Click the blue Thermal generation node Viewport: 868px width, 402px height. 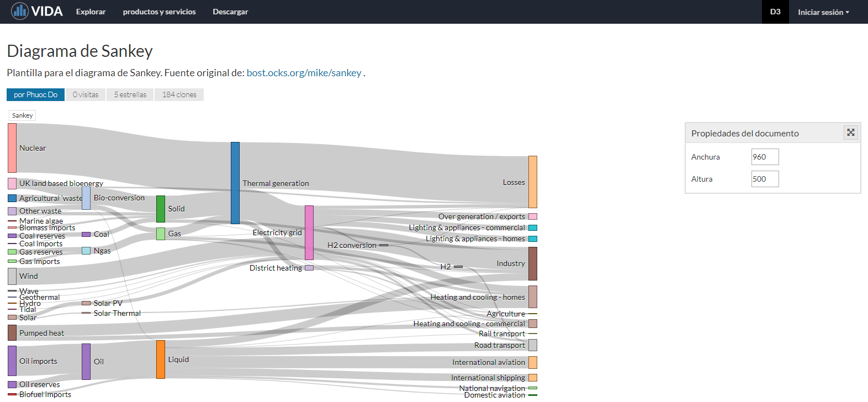(x=235, y=183)
